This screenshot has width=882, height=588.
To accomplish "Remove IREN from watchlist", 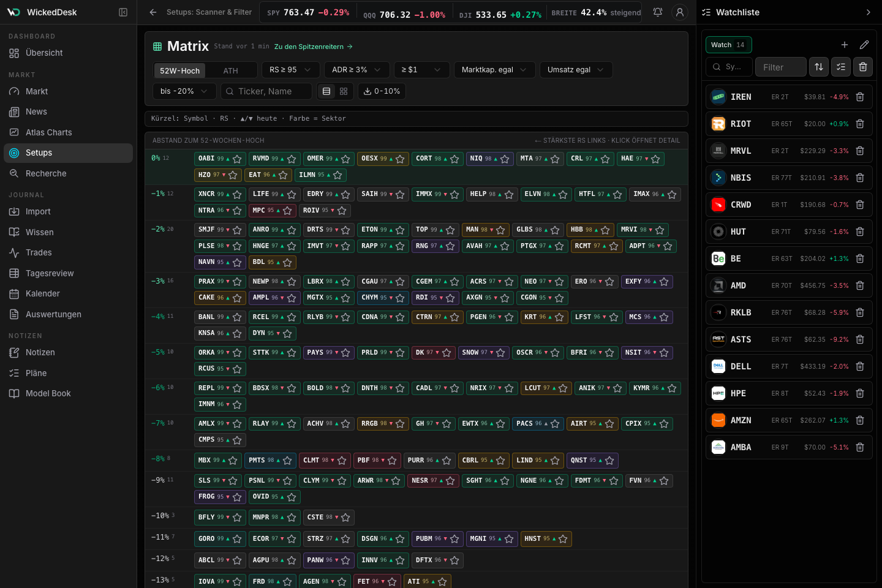I will 860,97.
